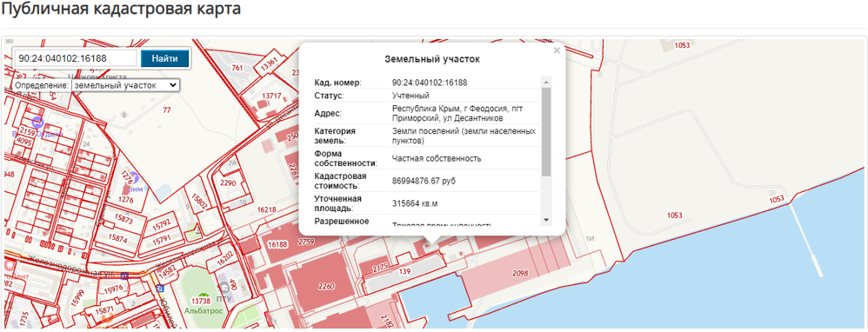Click parcel label 13361 on map
This screenshot has height=332, width=868.
click(269, 65)
